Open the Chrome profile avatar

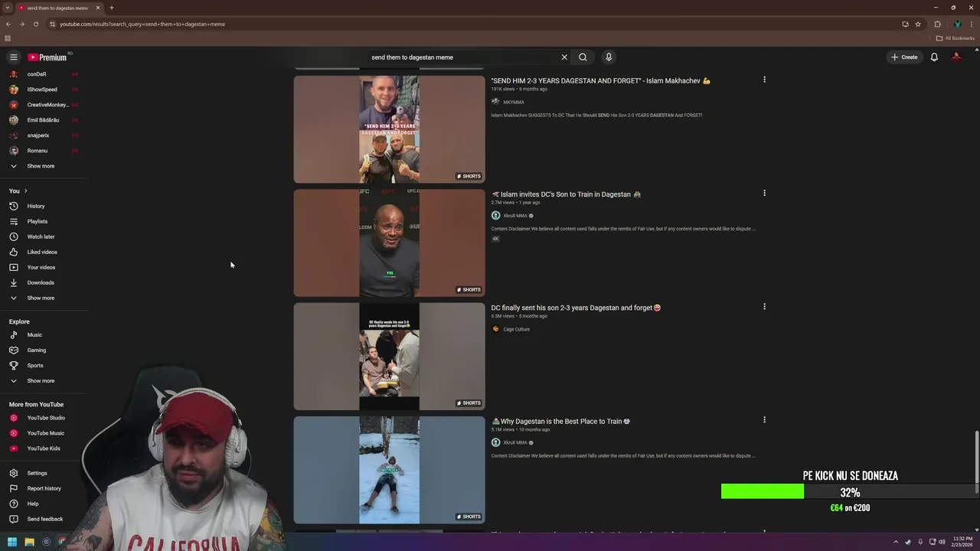pos(957,24)
